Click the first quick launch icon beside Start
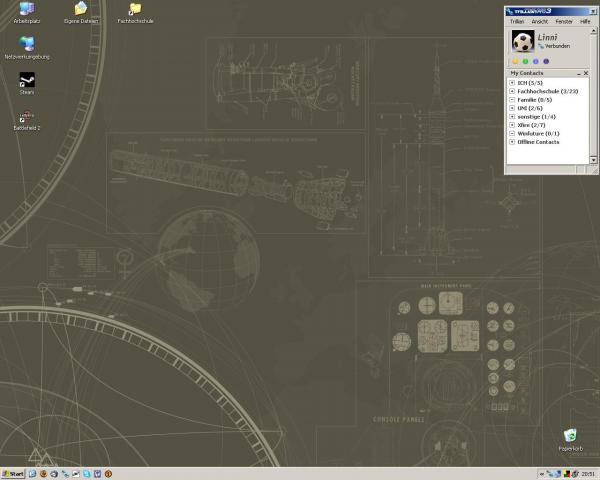This screenshot has height=480, width=600. (x=33, y=474)
